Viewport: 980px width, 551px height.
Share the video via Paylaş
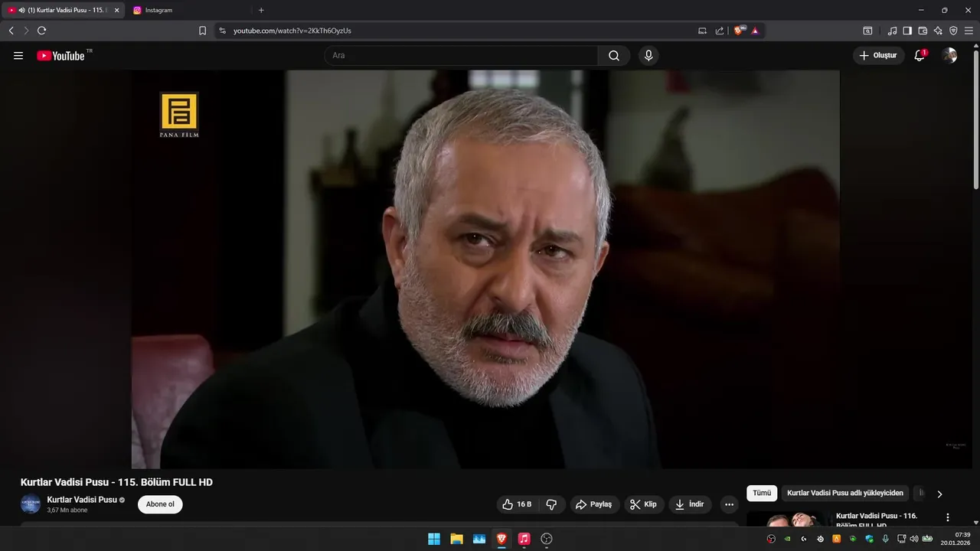594,504
